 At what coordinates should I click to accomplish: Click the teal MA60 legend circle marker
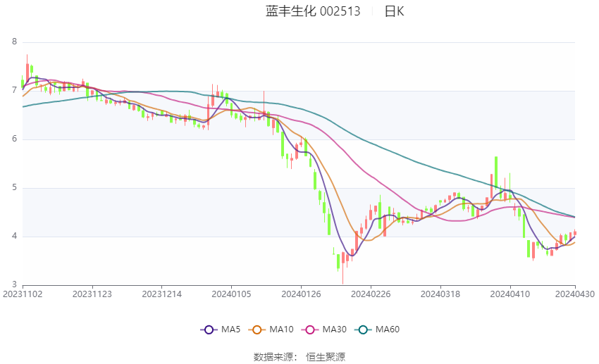(x=364, y=330)
